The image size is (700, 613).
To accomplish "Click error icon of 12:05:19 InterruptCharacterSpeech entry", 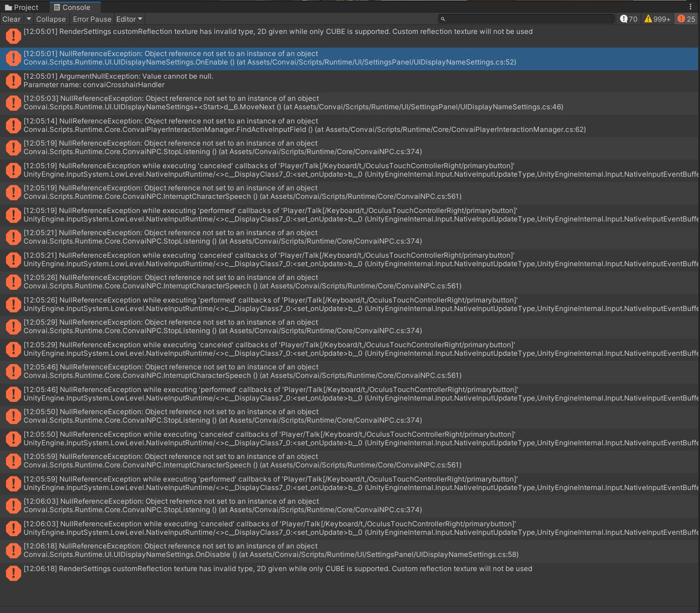I will click(x=13, y=192).
